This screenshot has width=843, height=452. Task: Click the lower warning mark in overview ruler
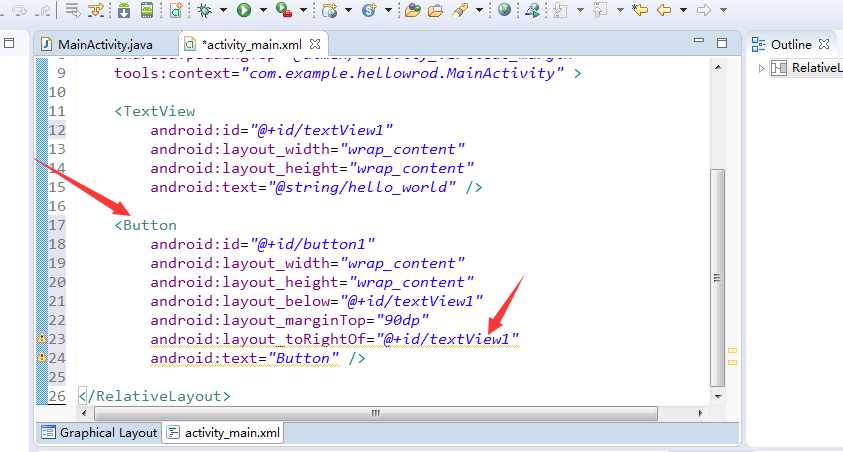(732, 362)
